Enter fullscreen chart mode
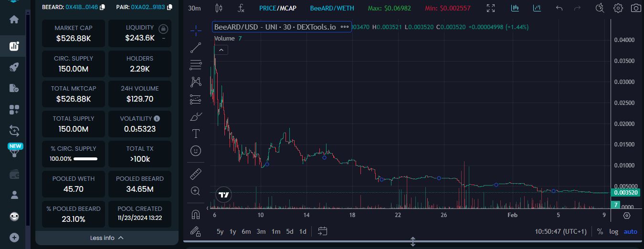Image resolution: width=644 pixels, height=249 pixels. 491,8
